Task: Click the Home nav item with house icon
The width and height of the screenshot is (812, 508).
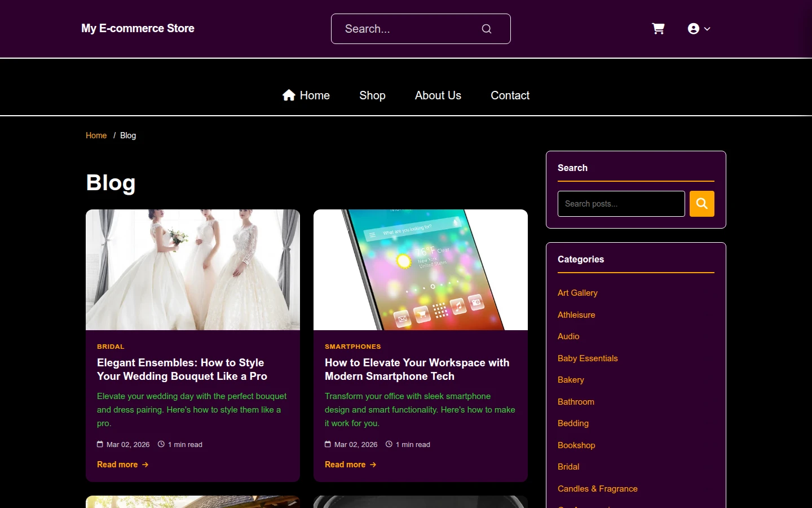Action: (x=306, y=95)
